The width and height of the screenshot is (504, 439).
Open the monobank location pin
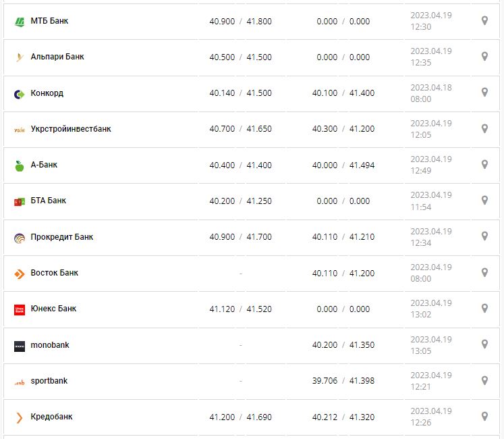[x=484, y=344]
